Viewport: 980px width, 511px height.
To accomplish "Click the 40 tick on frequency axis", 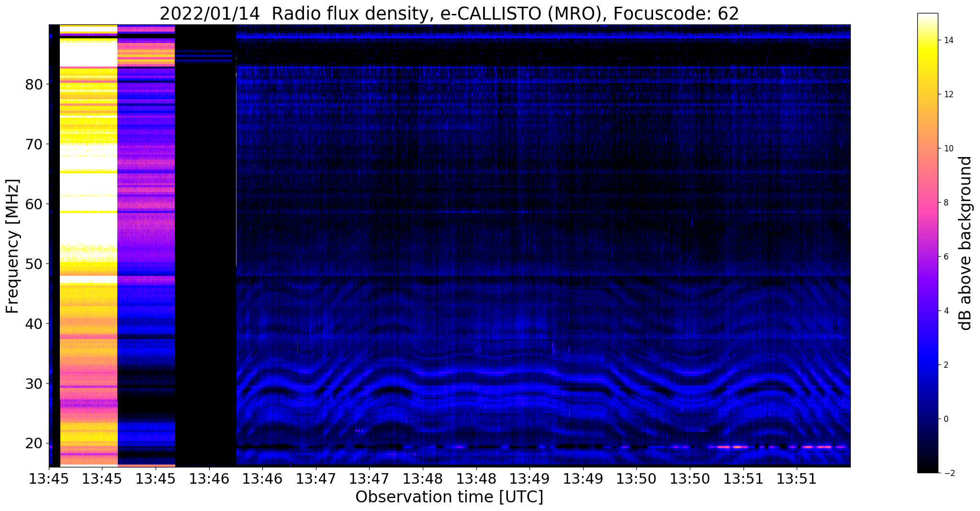I will [x=34, y=324].
